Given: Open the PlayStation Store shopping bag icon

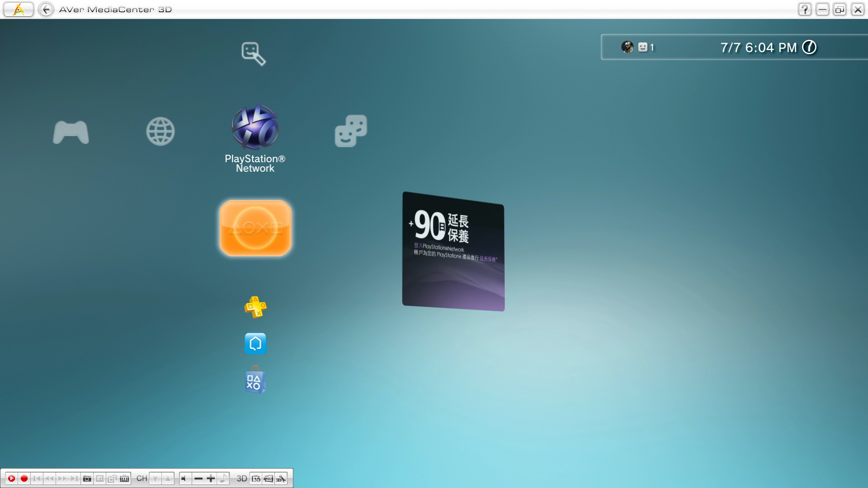Looking at the screenshot, I should point(255,380).
